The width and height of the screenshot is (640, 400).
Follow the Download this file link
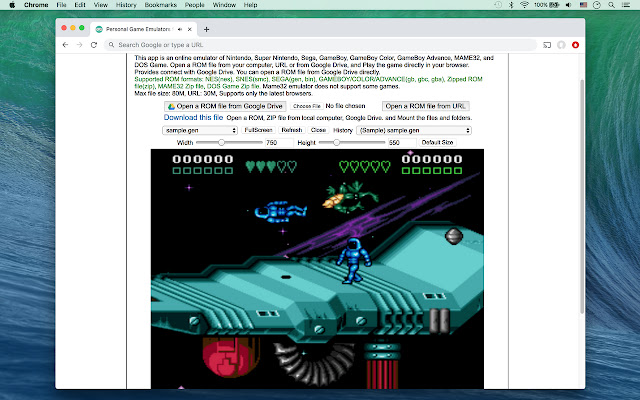coord(193,118)
